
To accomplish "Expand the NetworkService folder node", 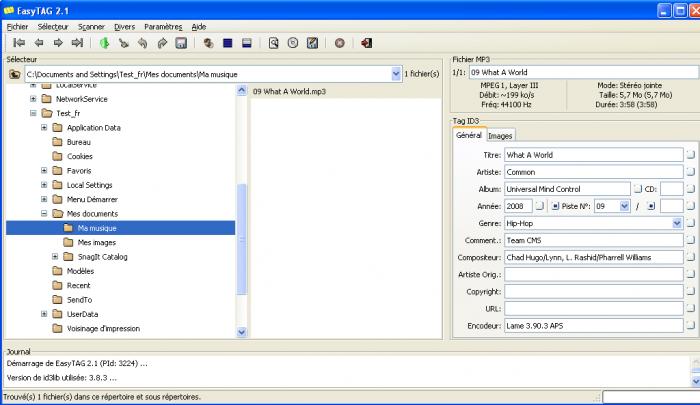I will 33,99.
